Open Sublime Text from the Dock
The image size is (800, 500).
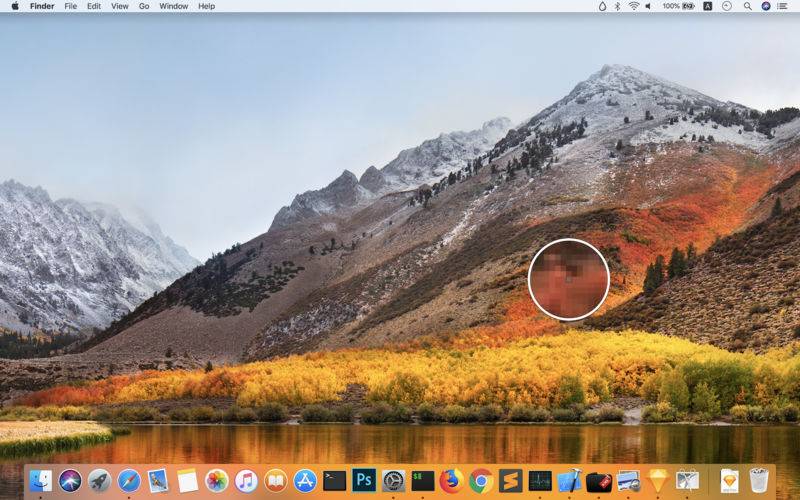pyautogui.click(x=511, y=481)
